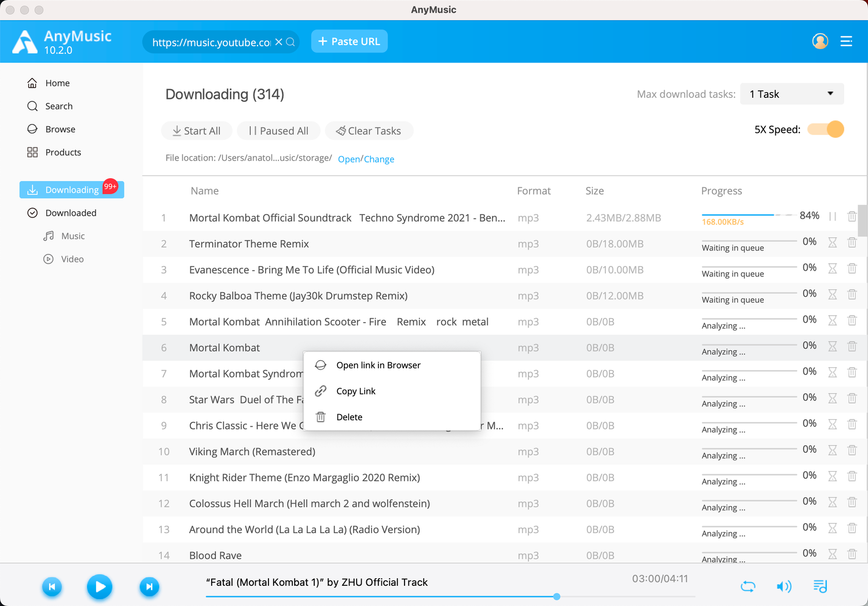Viewport: 868px width, 606px height.
Task: Delete the Knight Rider Theme task
Action: 852,476
